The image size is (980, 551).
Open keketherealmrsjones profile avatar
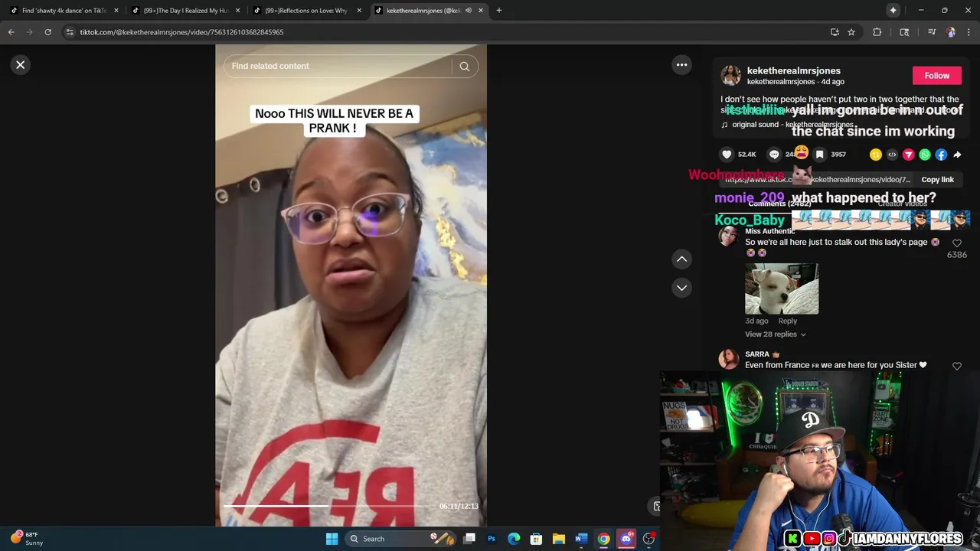pos(731,76)
